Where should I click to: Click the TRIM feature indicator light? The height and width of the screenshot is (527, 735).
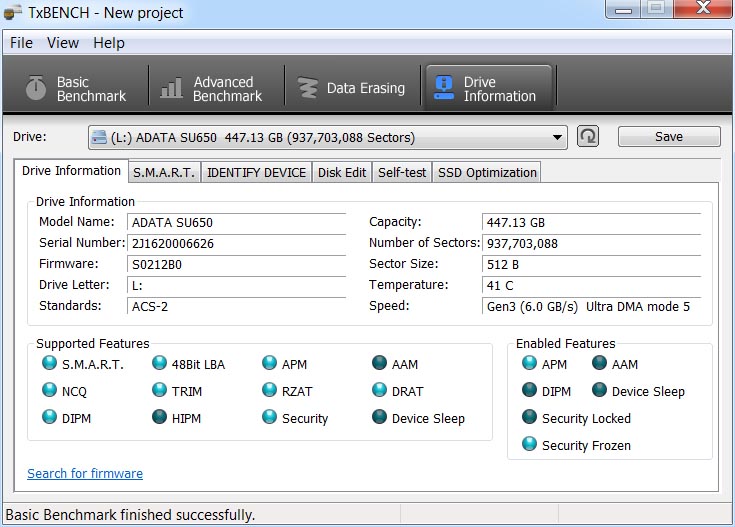[x=159, y=390]
